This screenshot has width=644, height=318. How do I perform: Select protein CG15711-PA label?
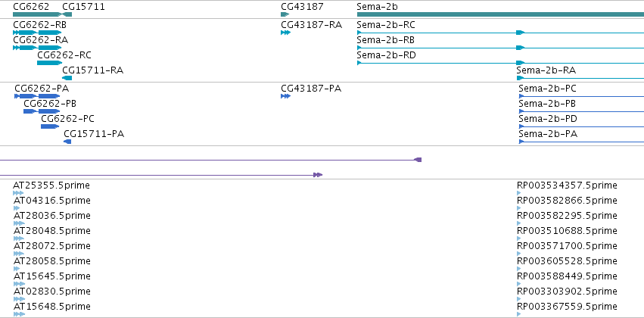click(94, 134)
